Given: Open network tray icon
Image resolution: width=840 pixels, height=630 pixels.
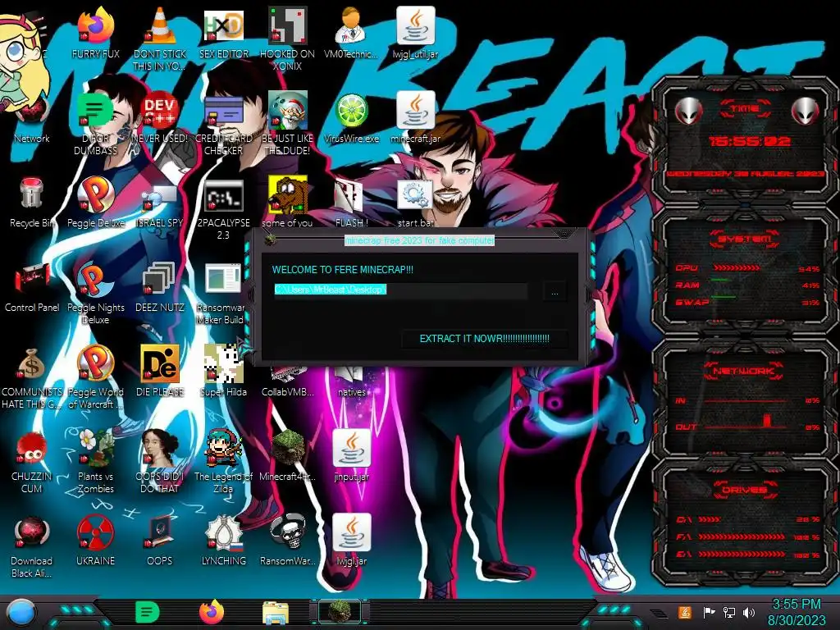Looking at the screenshot, I should tap(729, 612).
